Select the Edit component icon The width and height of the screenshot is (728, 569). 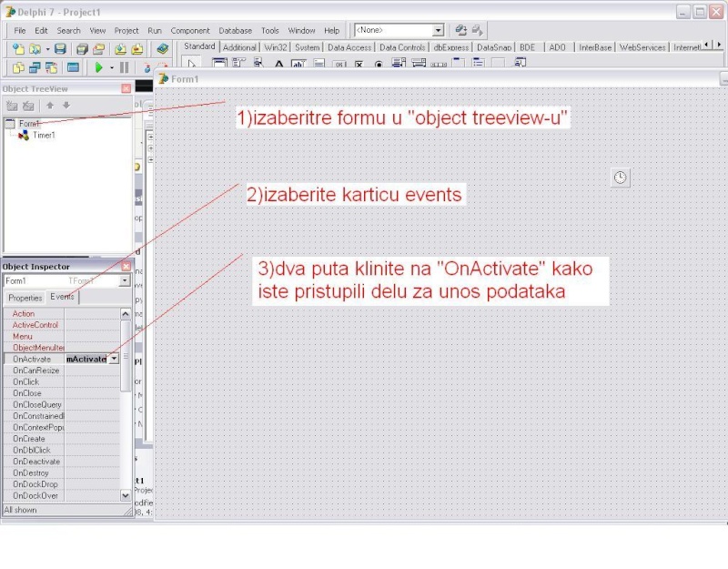pos(298,63)
